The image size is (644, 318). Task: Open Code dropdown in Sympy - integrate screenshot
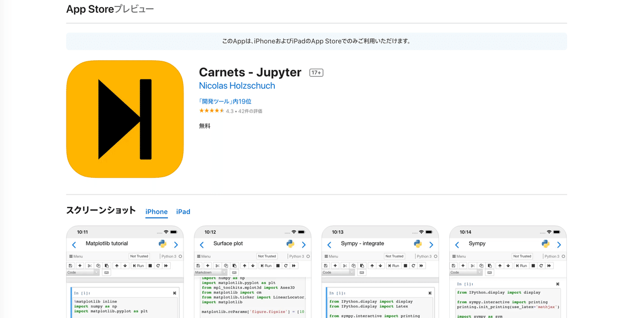coord(338,272)
